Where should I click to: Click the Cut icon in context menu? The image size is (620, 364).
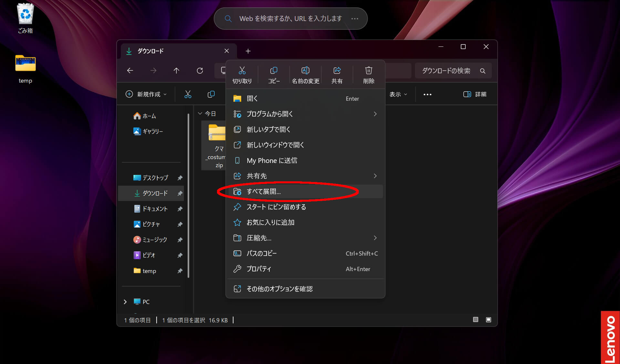click(x=242, y=75)
